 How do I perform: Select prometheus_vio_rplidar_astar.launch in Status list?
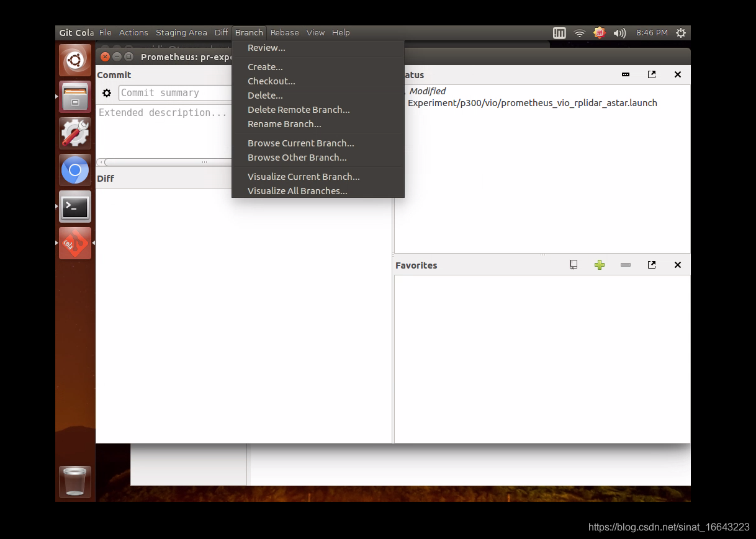pyautogui.click(x=532, y=103)
